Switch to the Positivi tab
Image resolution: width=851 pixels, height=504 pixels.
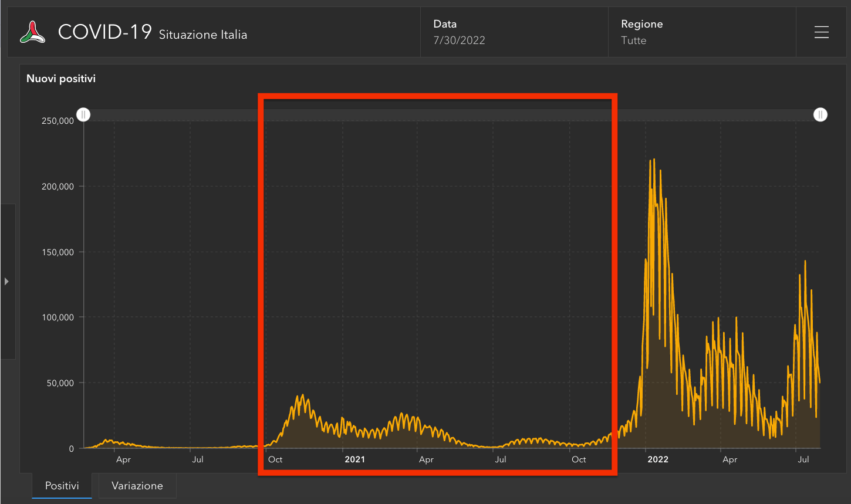click(x=62, y=486)
